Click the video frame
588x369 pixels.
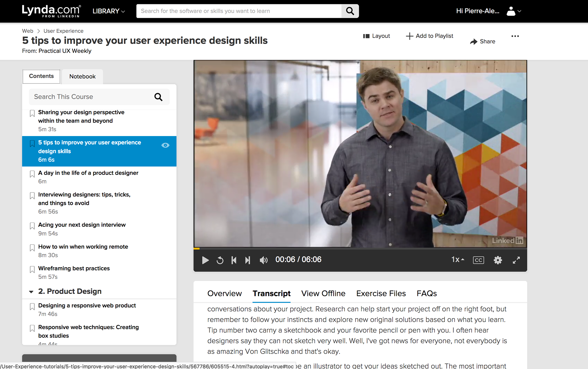[x=360, y=154]
